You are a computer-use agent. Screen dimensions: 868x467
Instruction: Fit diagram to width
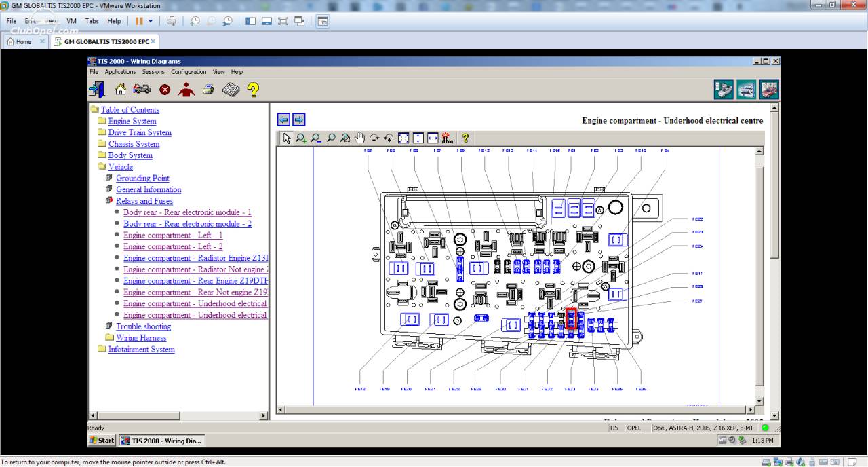coord(433,138)
